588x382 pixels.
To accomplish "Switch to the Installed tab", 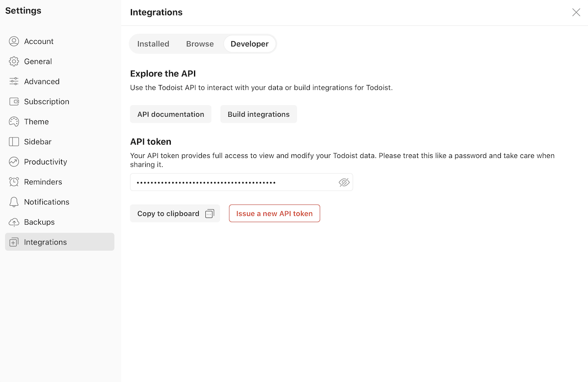I will pos(153,44).
